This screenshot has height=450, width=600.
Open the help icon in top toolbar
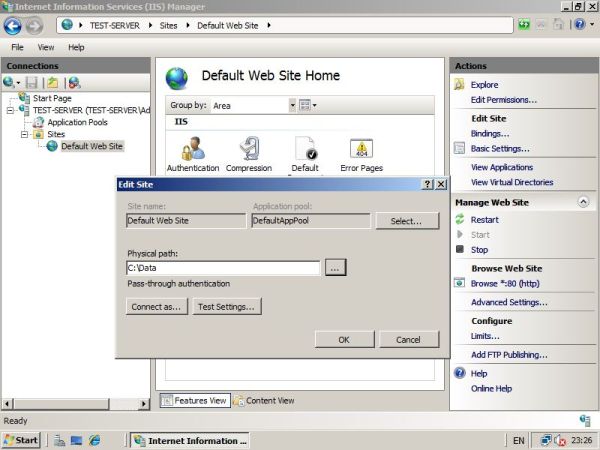pos(580,25)
